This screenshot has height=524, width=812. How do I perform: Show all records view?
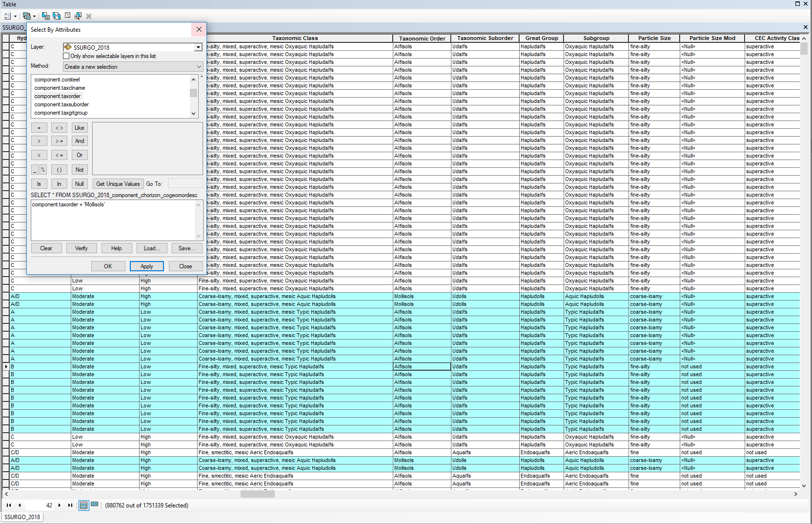83,505
